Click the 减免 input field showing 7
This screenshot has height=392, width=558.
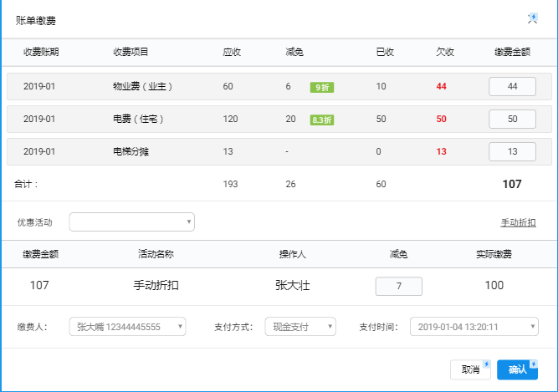coord(399,286)
